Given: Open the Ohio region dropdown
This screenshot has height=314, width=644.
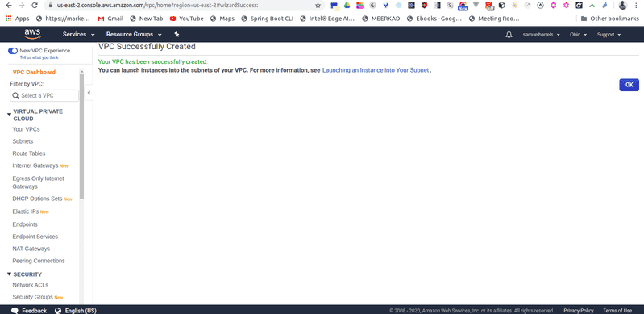Looking at the screenshot, I should [578, 35].
